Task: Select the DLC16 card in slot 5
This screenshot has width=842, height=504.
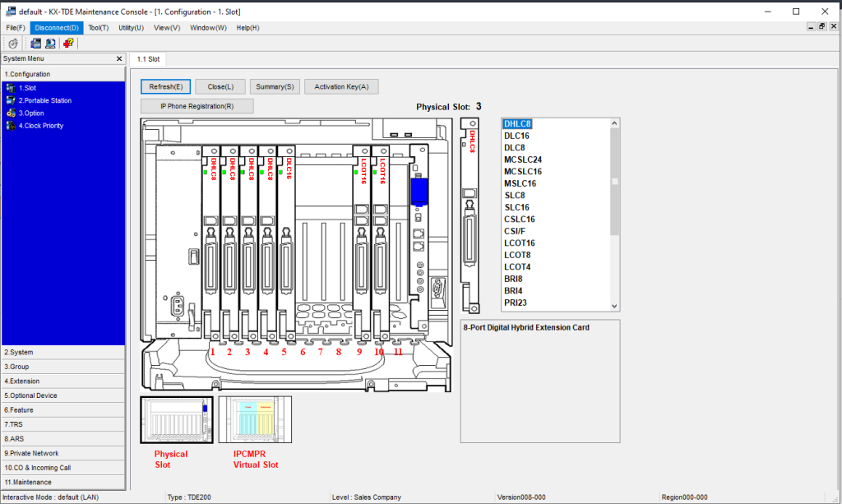Action: pyautogui.click(x=286, y=243)
